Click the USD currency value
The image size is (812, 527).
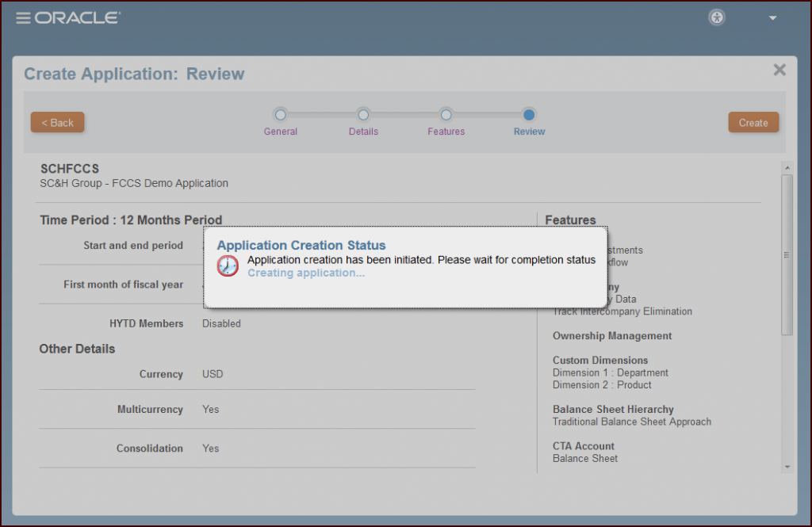tap(213, 374)
